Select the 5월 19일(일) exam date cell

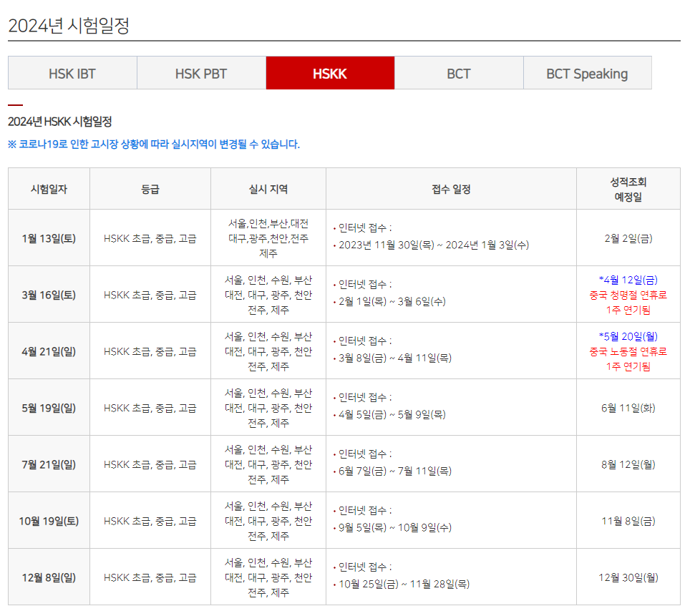tap(49, 408)
